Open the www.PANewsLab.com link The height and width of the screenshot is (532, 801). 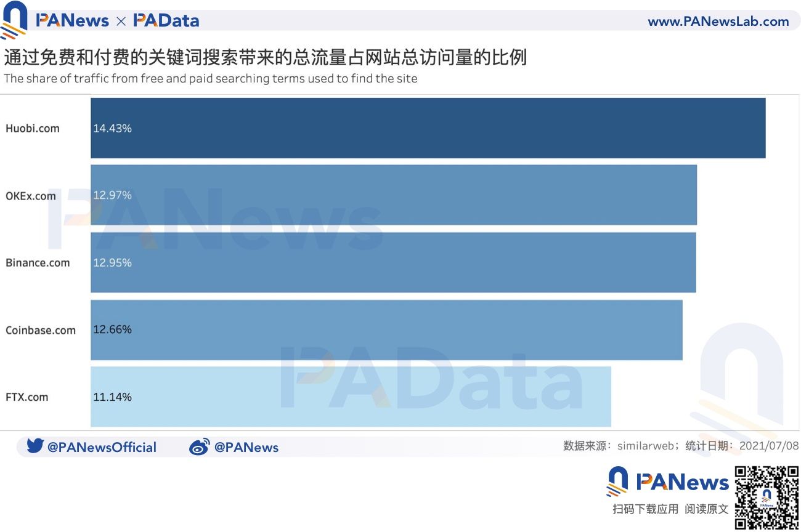[x=718, y=21]
